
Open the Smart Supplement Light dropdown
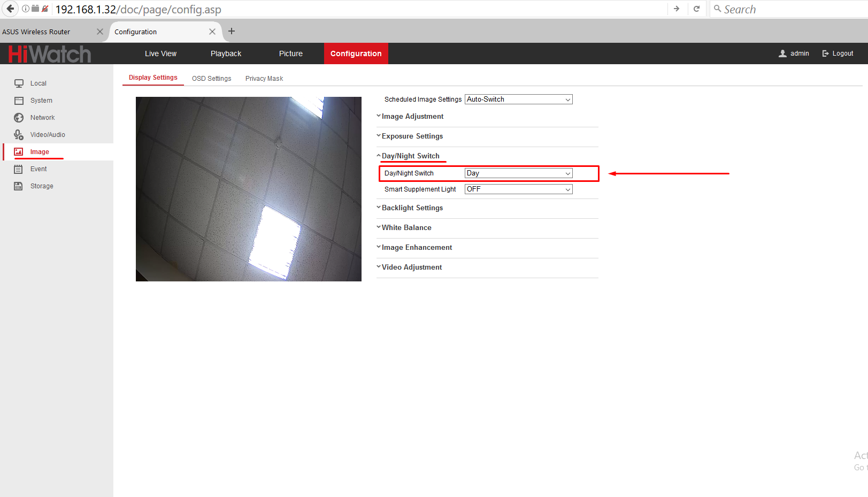518,189
